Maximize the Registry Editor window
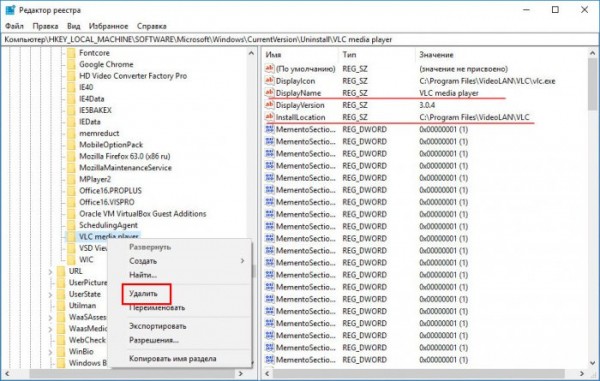The height and width of the screenshot is (381, 600). tap(555, 10)
